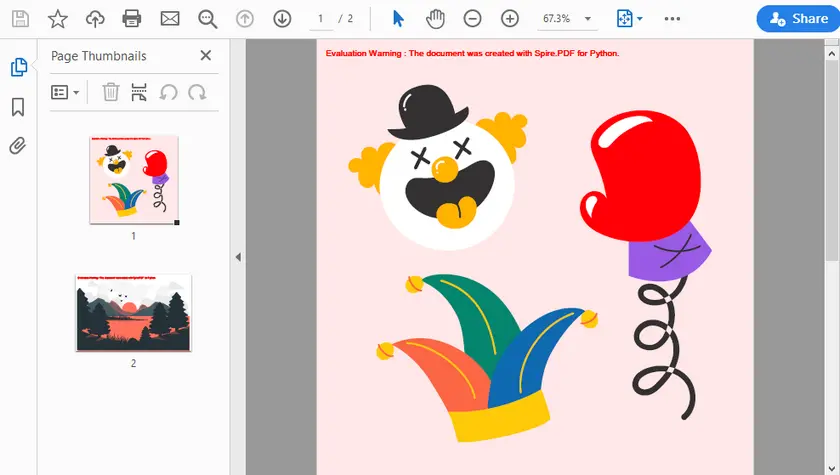Screen dimensions: 840x475
Task: Select the page 2 landscape thumbnail
Action: pos(133,313)
